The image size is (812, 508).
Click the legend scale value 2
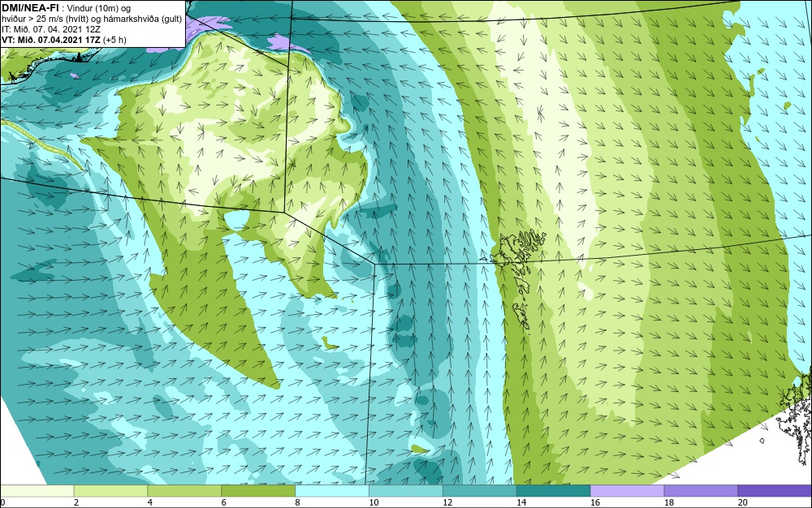tap(76, 502)
